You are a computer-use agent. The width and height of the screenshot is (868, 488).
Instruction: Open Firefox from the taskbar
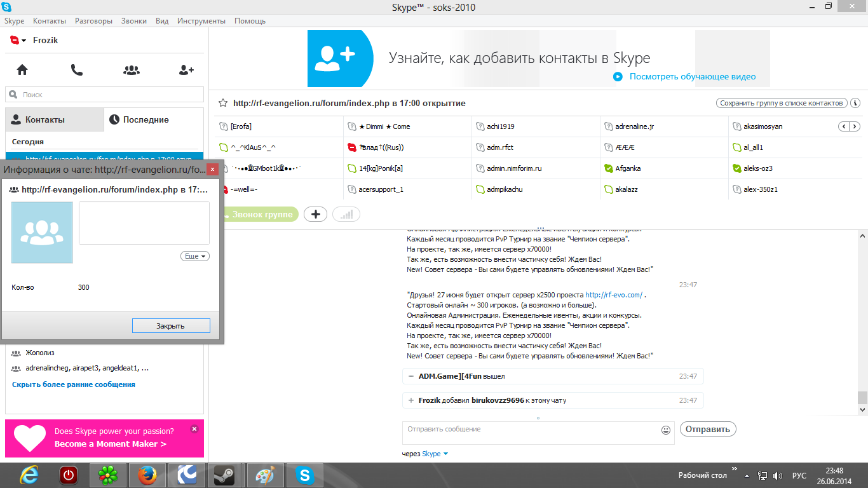(x=147, y=475)
